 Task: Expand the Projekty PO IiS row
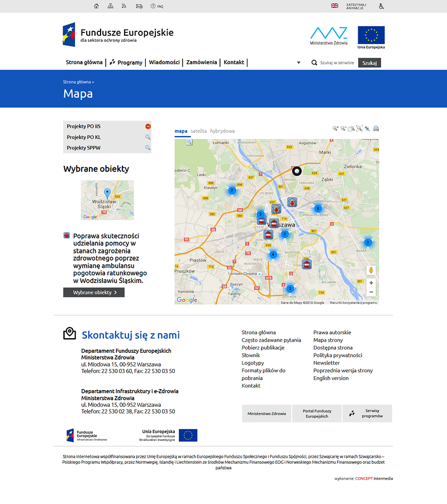(x=107, y=126)
